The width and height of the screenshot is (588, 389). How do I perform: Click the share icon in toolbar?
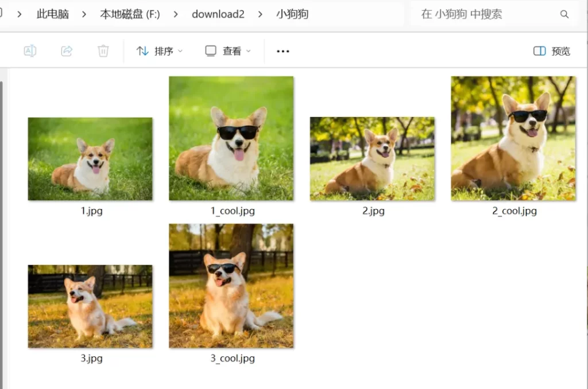tap(67, 51)
